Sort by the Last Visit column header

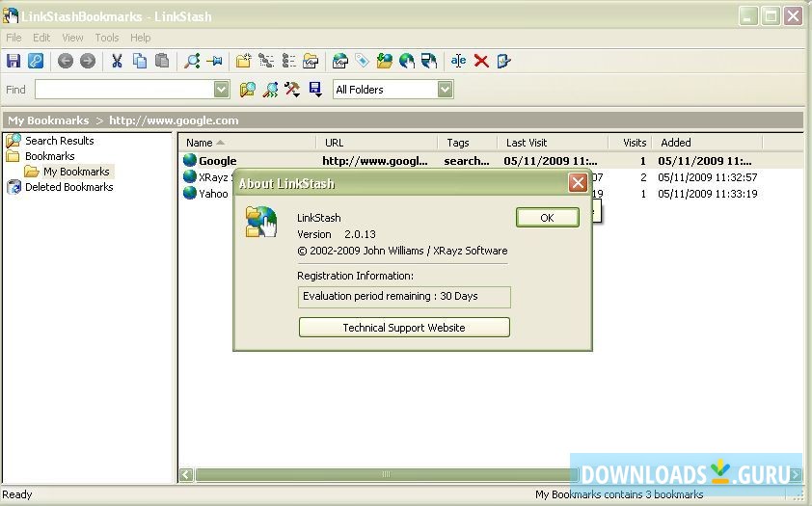click(553, 143)
